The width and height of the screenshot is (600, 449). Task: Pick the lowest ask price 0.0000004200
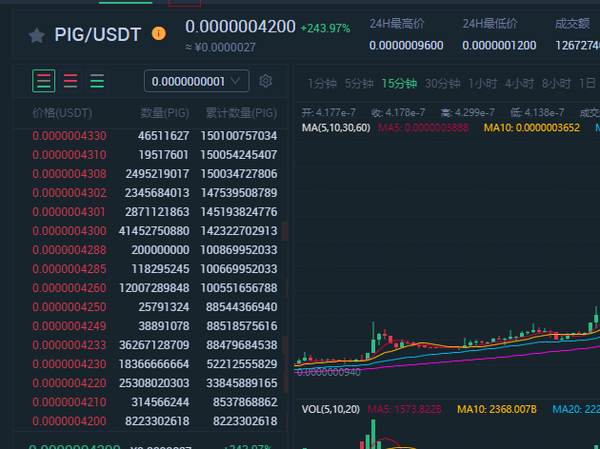pyautogui.click(x=69, y=422)
